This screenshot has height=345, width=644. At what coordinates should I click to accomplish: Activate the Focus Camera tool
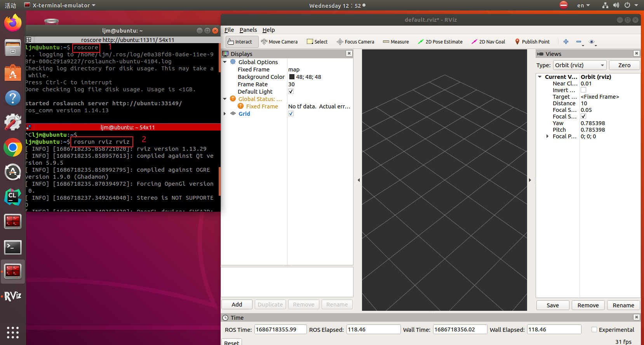[355, 42]
